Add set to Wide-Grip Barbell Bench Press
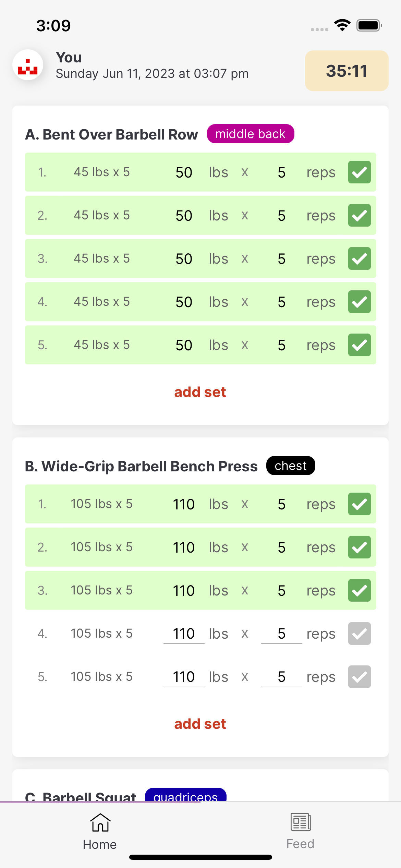 point(200,724)
